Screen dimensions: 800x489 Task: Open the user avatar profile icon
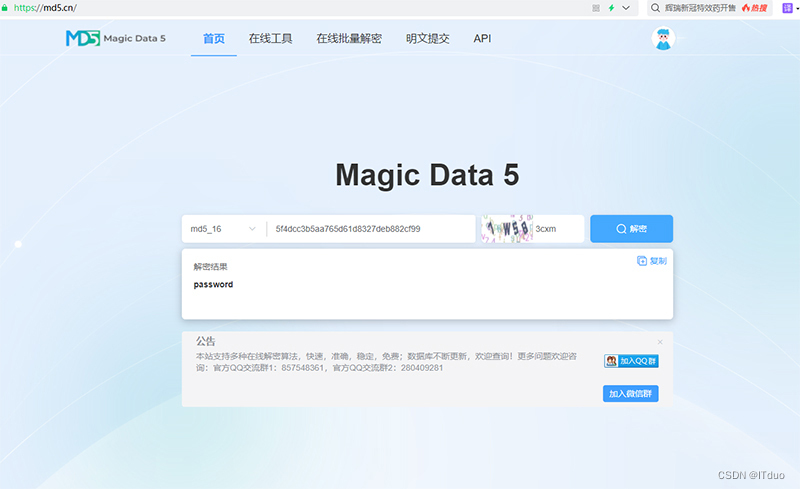point(663,38)
